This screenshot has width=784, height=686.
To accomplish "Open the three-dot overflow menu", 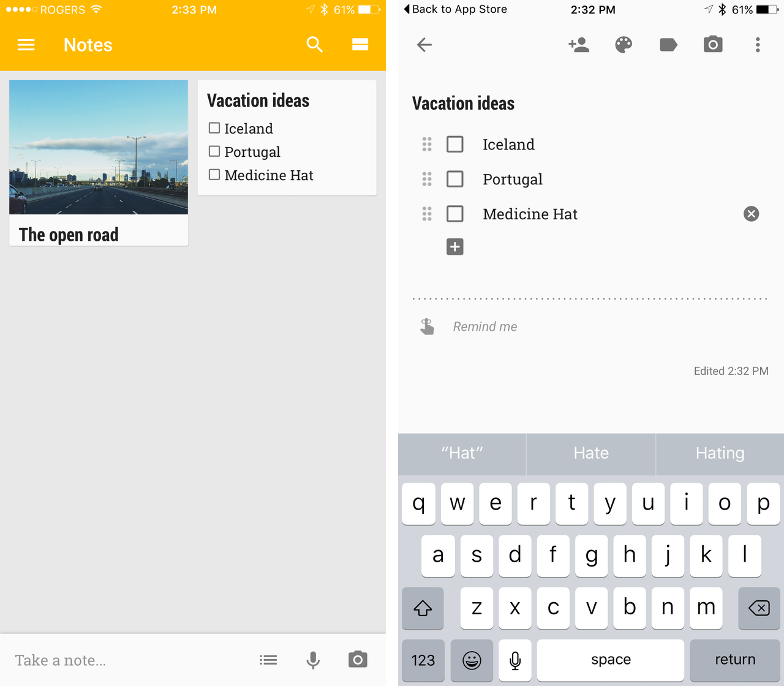I will (x=758, y=45).
